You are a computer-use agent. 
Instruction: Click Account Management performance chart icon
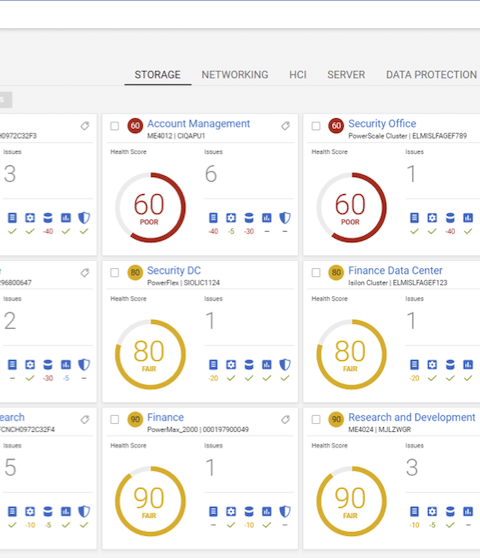[x=267, y=217]
